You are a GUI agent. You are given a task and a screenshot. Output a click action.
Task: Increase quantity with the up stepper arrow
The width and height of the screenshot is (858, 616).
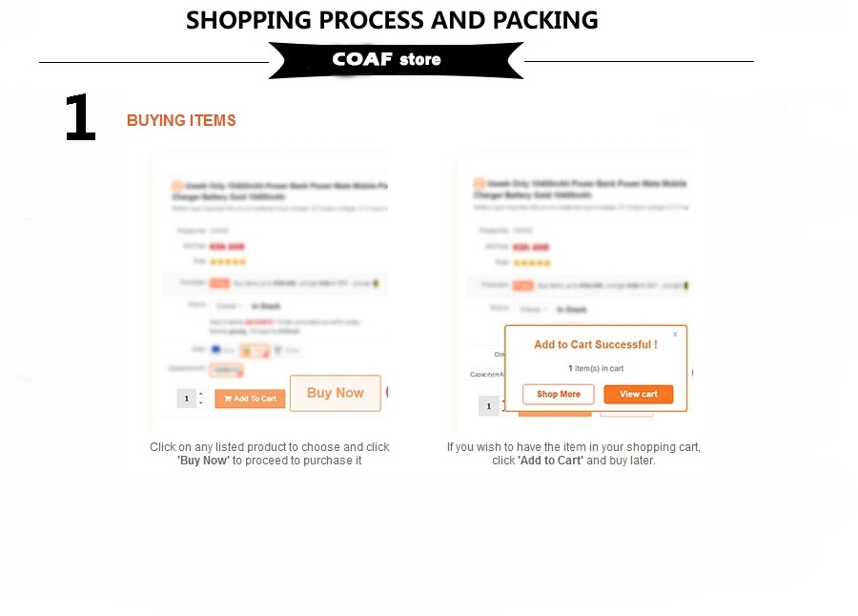201,394
